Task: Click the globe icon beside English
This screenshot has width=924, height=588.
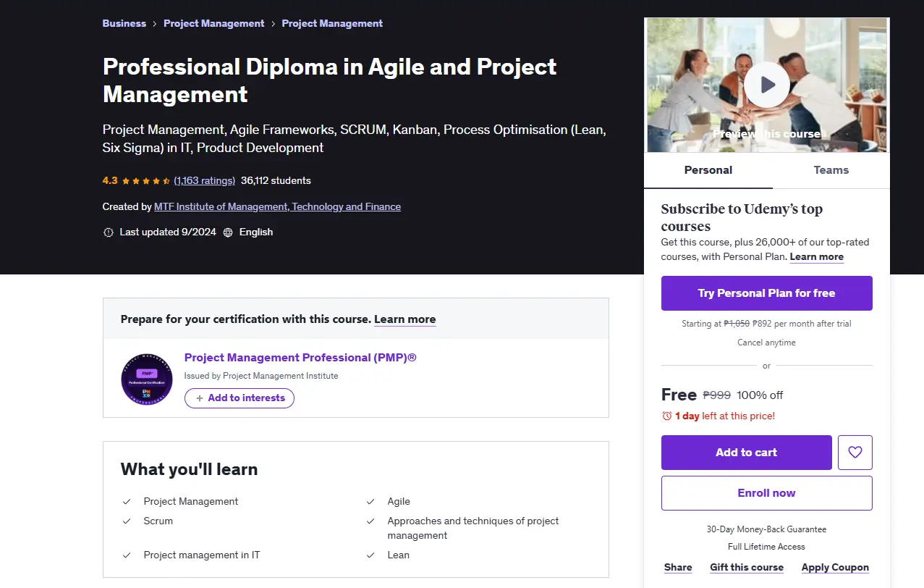Action: click(x=228, y=232)
